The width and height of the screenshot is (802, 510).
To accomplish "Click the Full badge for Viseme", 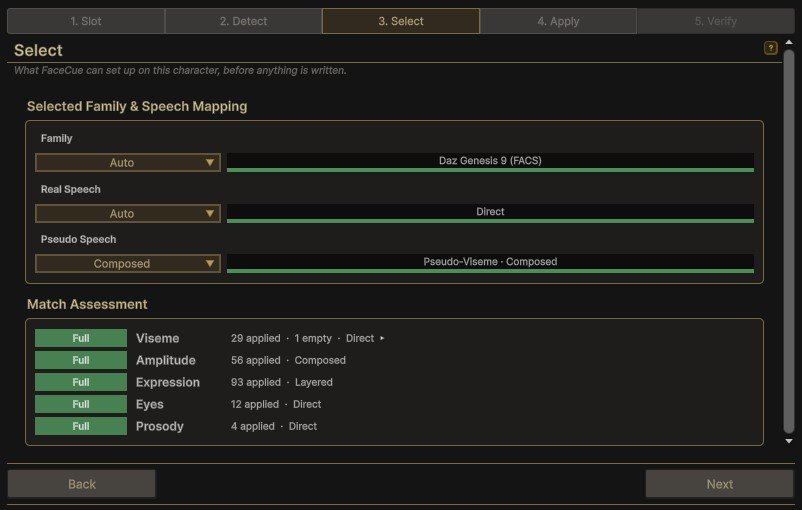I will point(81,338).
